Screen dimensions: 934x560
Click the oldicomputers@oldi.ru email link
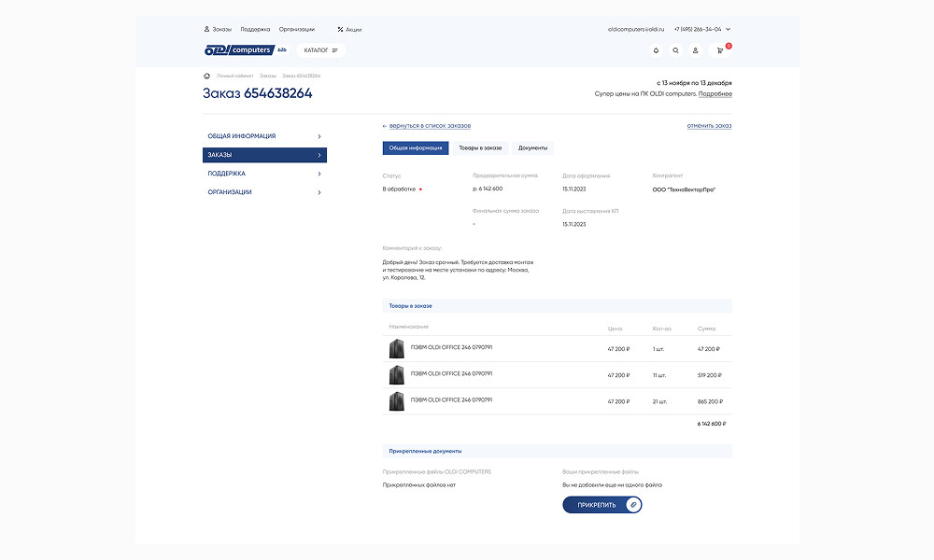pos(635,29)
